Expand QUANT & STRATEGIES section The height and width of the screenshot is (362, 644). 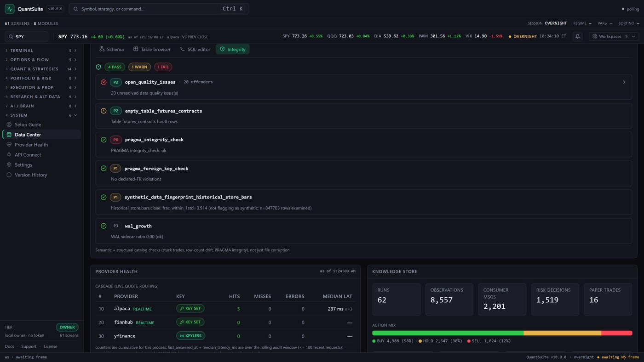click(41, 69)
